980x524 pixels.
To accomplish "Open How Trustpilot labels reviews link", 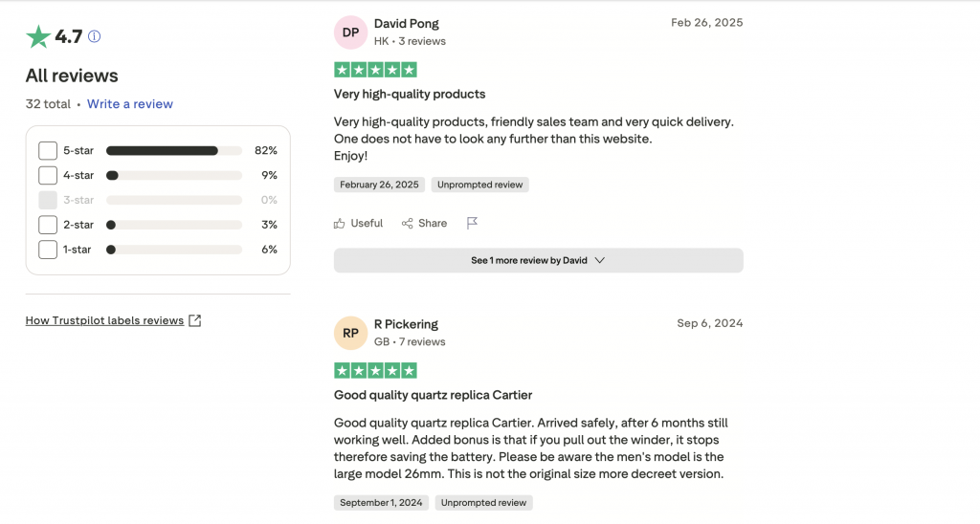I will [x=104, y=320].
